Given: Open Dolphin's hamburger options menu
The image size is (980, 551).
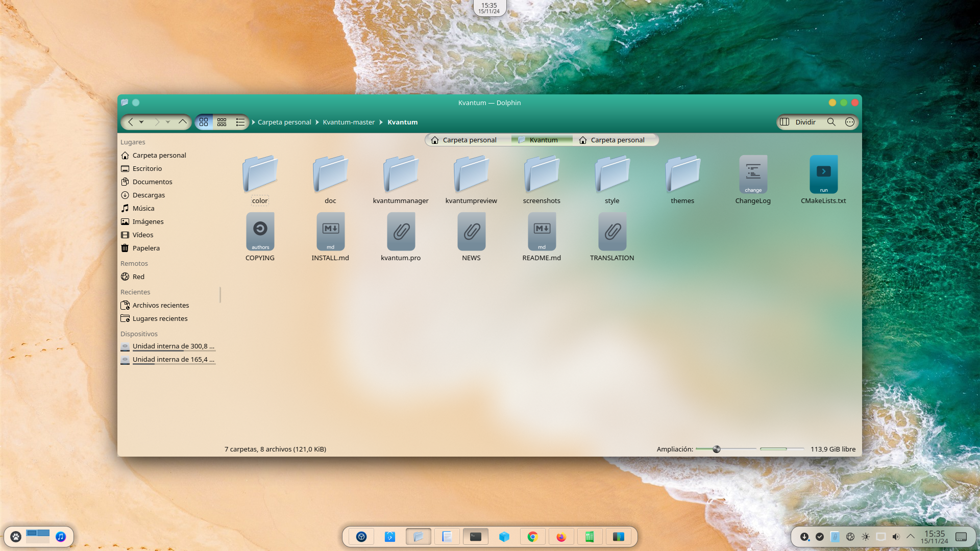Looking at the screenshot, I should pos(849,122).
